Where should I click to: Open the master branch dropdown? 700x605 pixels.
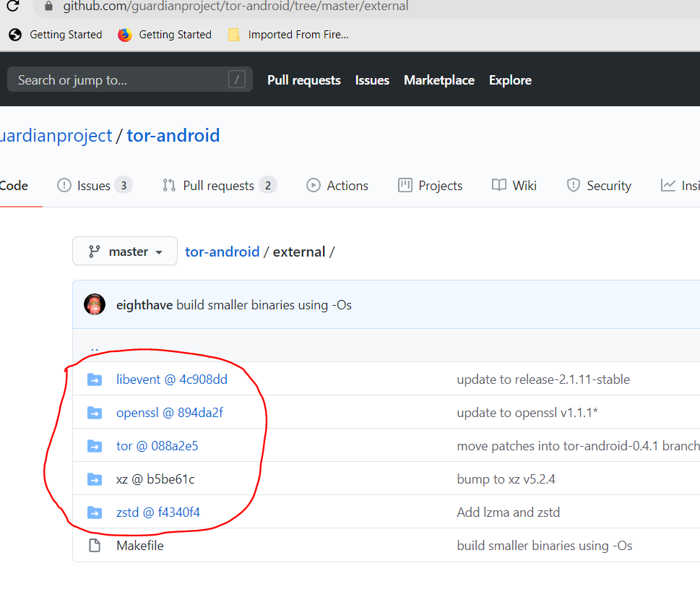pos(125,251)
